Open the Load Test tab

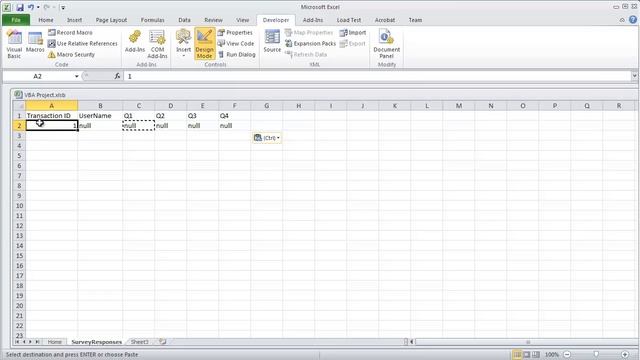[x=349, y=20]
